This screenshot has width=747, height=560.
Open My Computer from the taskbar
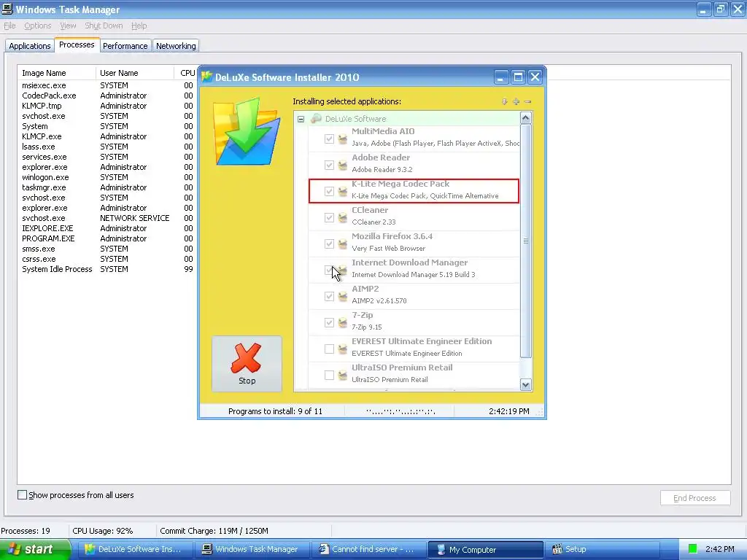point(485,549)
